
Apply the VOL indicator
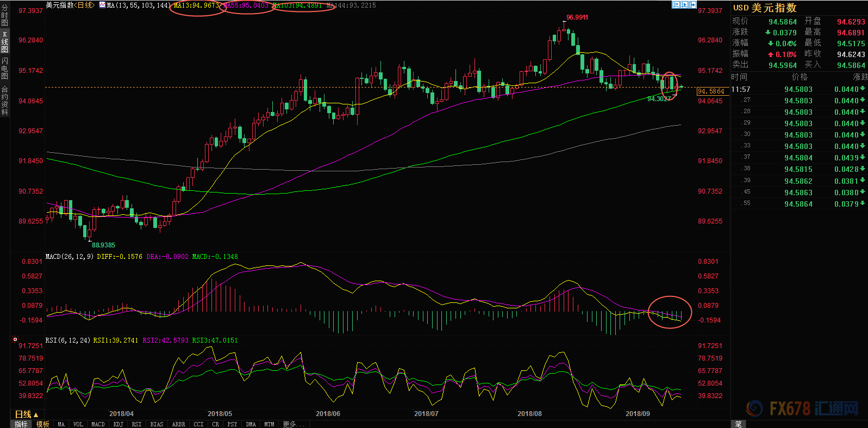point(78,424)
